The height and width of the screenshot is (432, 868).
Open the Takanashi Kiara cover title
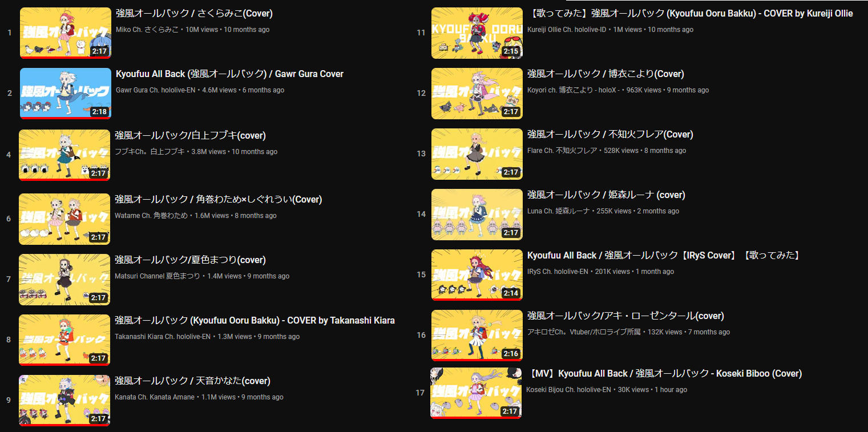(x=255, y=321)
